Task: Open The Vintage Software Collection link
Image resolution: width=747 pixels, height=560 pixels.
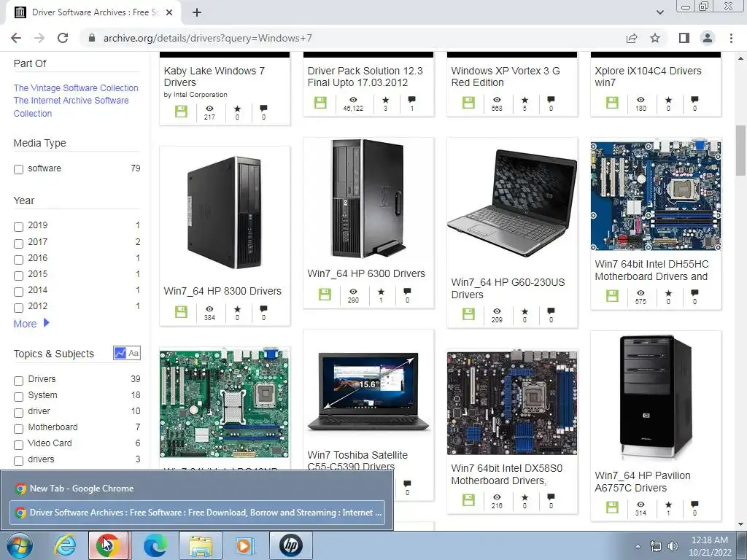Action: point(76,87)
